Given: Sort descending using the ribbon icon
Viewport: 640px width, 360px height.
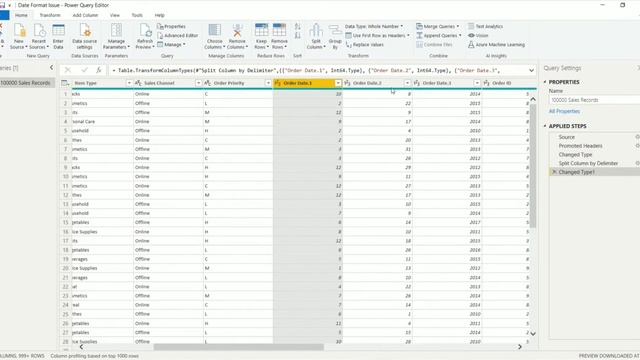Looking at the screenshot, I should [298, 36].
